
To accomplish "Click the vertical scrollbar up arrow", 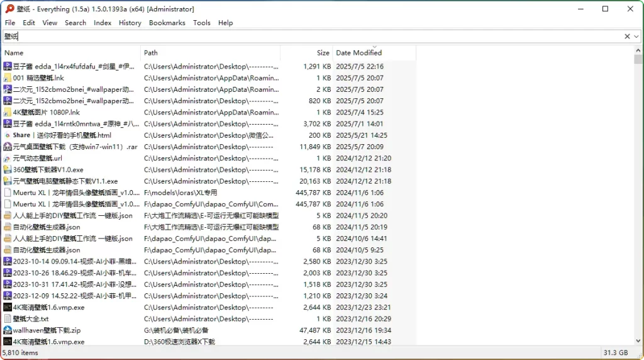I will (x=638, y=50).
